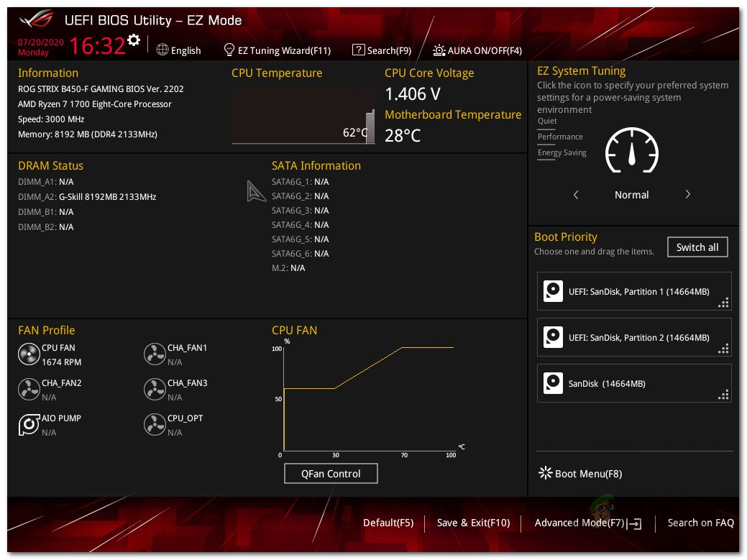
Task: Click the Normal tuning mode label
Action: point(632,195)
